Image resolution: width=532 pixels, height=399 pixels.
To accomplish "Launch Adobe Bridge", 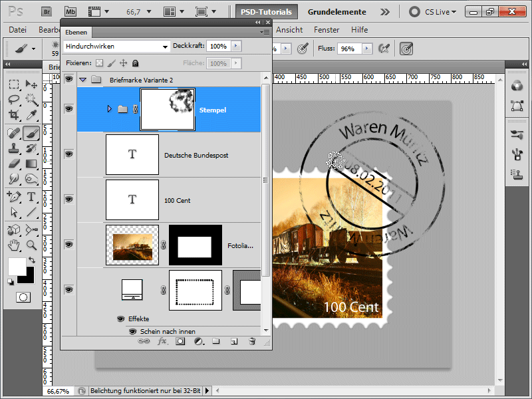I will [x=47, y=12].
